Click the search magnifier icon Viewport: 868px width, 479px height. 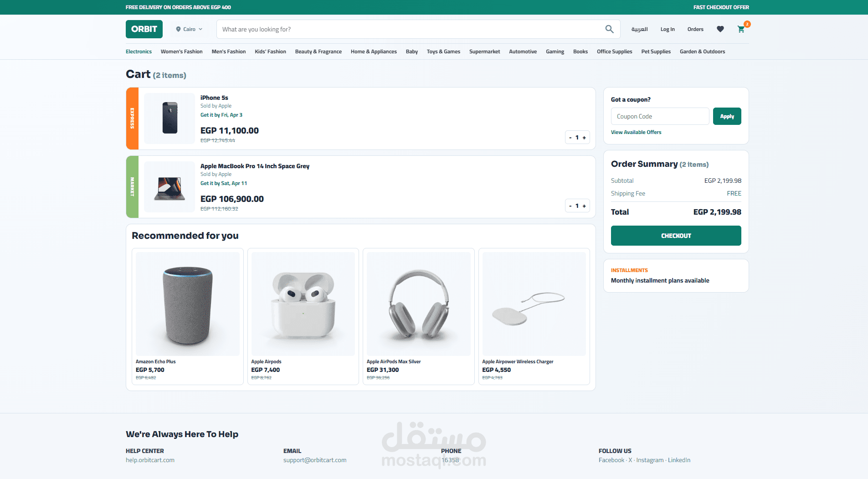coord(609,29)
